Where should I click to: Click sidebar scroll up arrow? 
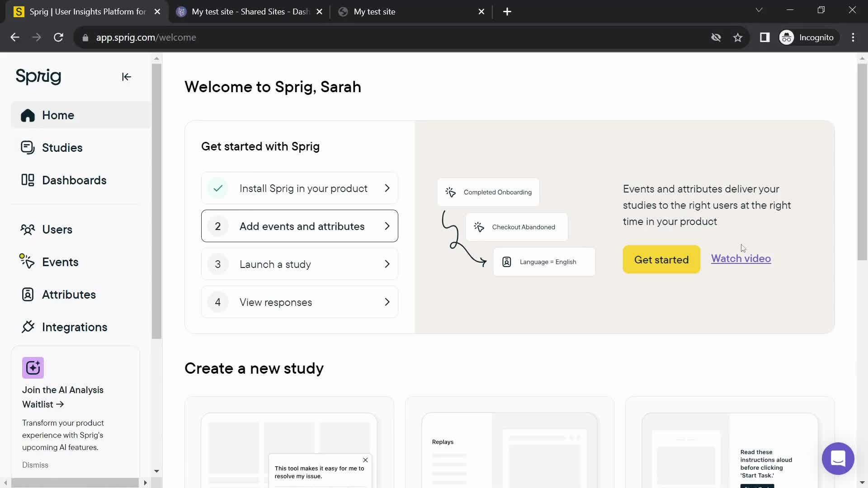(156, 58)
